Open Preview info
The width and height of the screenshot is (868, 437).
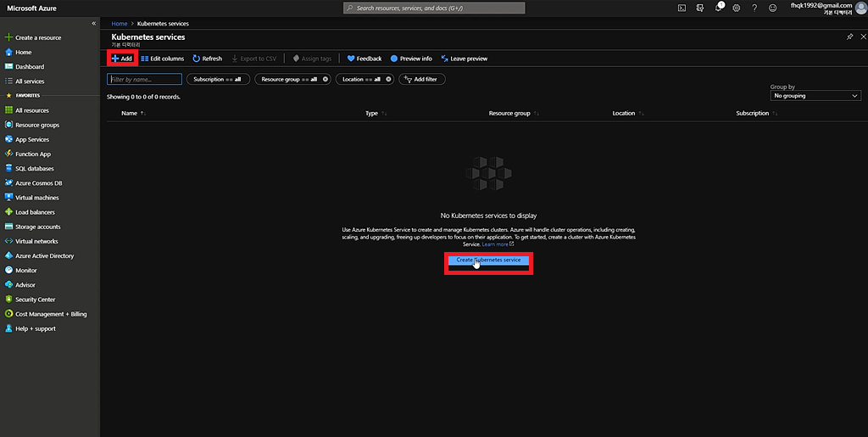[411, 59]
